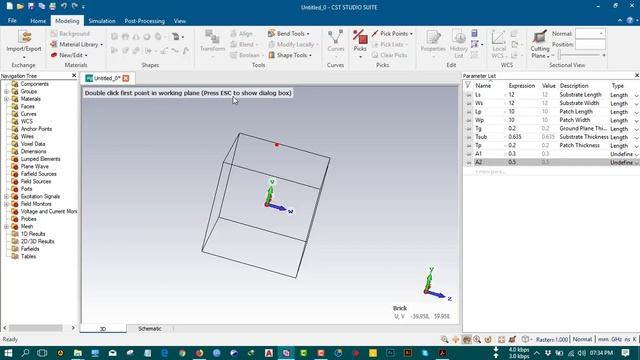Click the open folder icon in title bar
The image size is (640, 360).
pos(20,6)
